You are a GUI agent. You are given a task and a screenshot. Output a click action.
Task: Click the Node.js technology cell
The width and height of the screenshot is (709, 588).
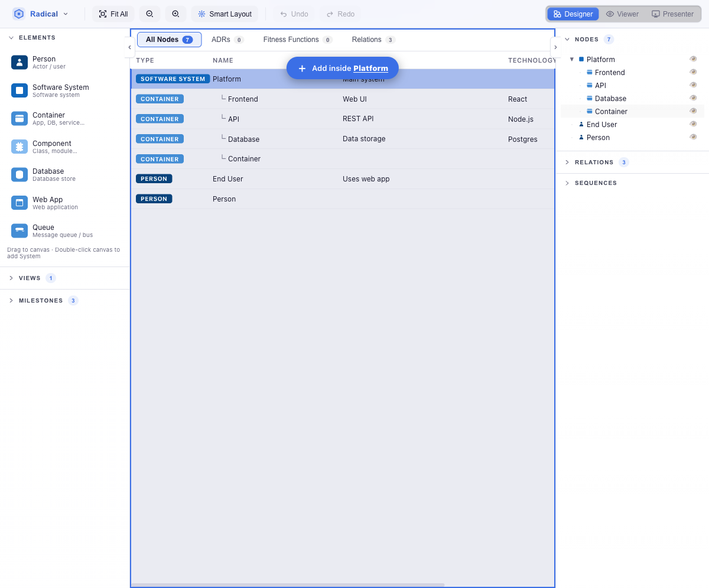click(521, 119)
